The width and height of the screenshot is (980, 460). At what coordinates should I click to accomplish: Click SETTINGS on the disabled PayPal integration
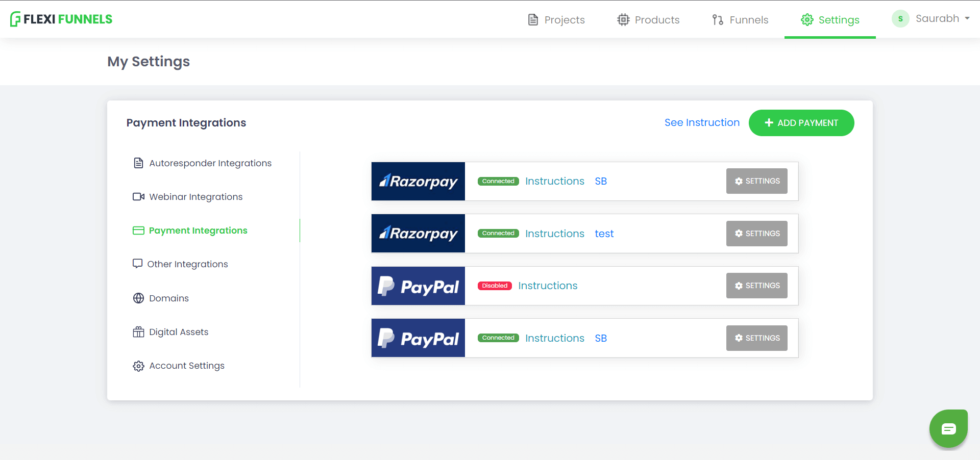coord(756,286)
